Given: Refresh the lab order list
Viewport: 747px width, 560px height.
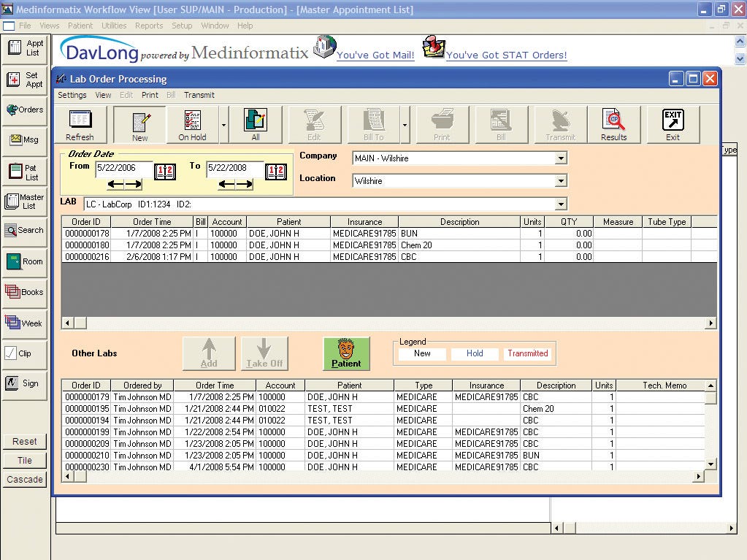Looking at the screenshot, I should click(x=80, y=125).
